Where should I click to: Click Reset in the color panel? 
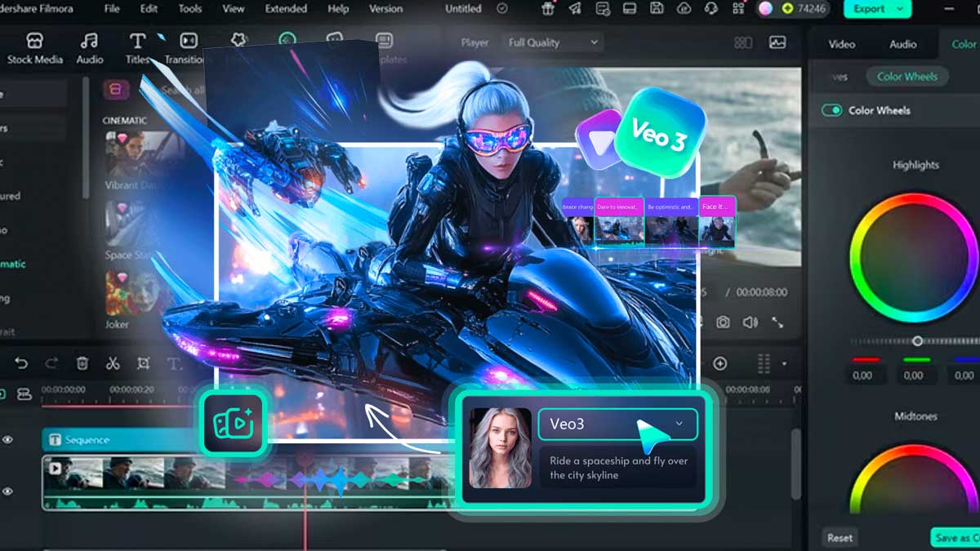(840, 537)
